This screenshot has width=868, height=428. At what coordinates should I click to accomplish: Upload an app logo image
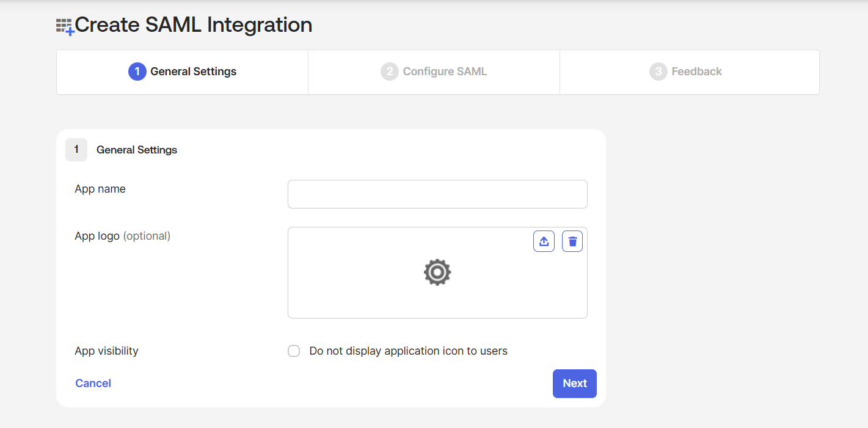tap(544, 242)
